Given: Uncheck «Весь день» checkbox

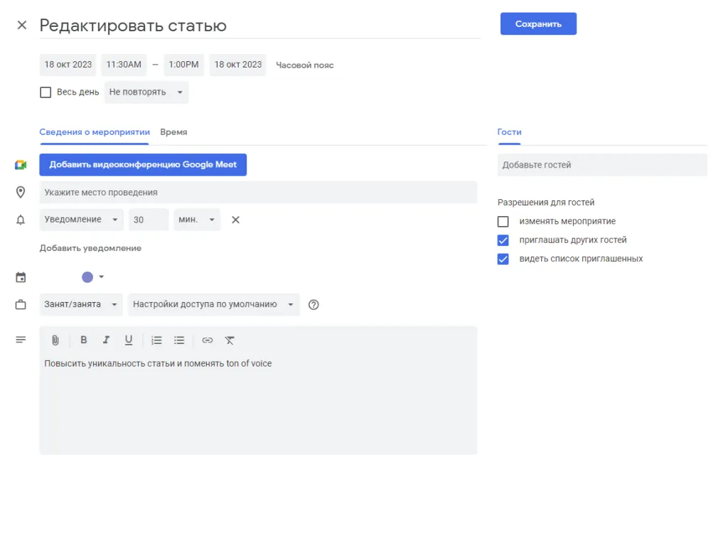Looking at the screenshot, I should 45,92.
